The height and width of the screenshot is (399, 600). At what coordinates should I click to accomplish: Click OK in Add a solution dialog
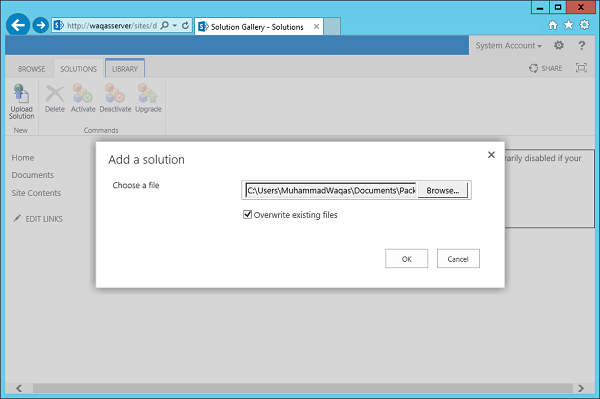click(406, 259)
